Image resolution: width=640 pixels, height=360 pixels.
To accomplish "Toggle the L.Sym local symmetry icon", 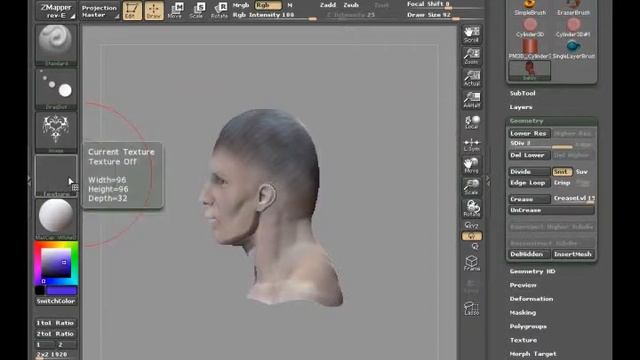I will [x=471, y=144].
